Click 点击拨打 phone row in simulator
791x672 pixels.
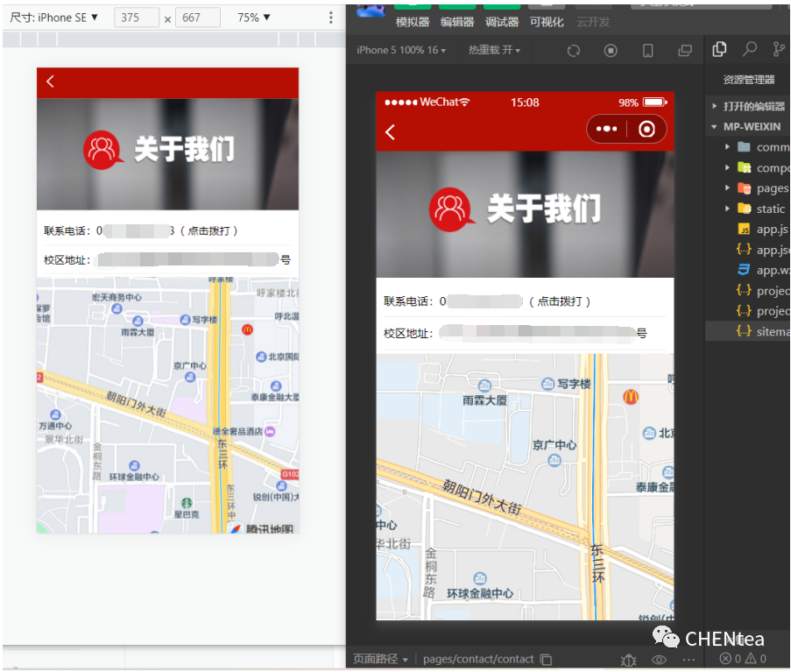tap(525, 301)
